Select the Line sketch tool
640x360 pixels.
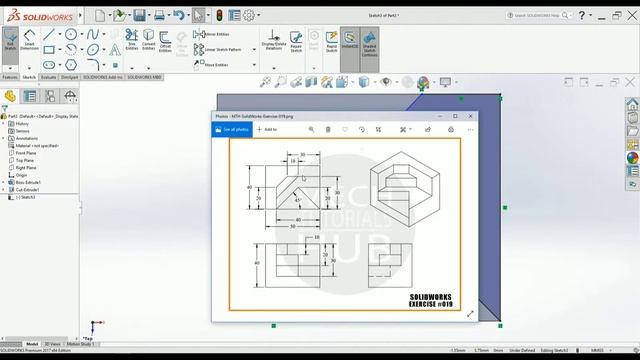pyautogui.click(x=49, y=34)
